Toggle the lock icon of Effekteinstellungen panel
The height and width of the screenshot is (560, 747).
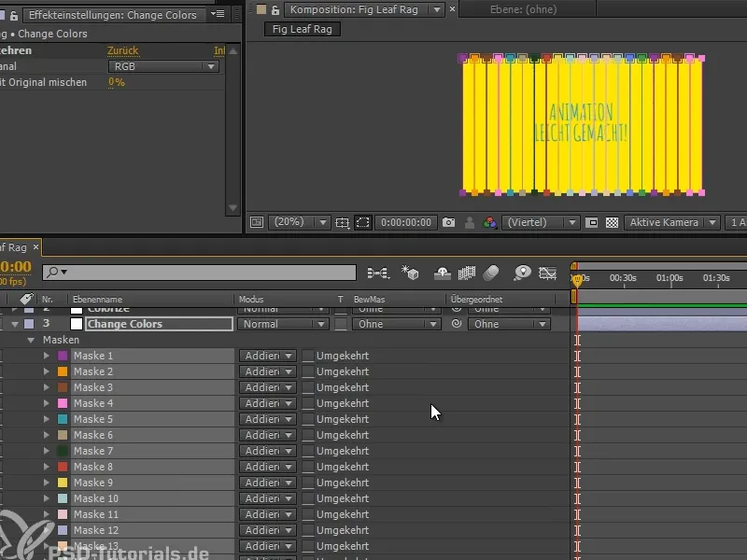coord(14,15)
